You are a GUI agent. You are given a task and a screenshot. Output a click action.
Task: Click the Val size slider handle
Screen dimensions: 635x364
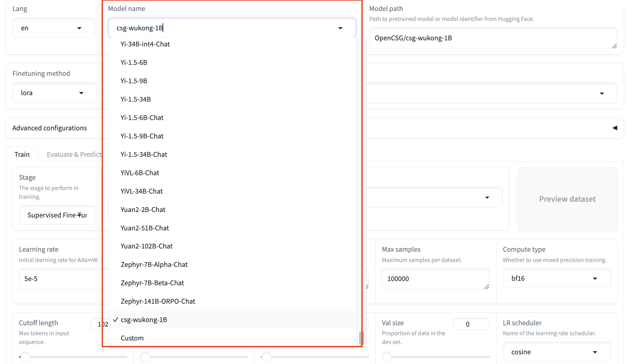point(387,357)
